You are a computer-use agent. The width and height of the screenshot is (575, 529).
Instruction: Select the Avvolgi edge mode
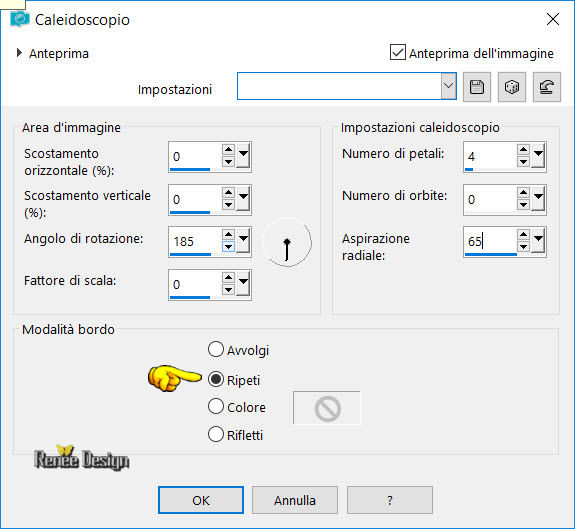click(216, 349)
